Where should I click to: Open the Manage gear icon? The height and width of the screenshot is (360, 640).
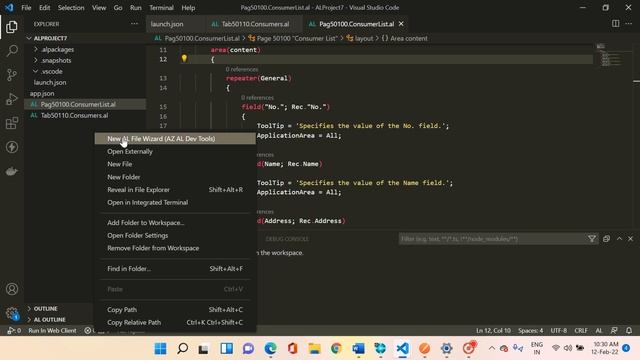[x=12, y=313]
